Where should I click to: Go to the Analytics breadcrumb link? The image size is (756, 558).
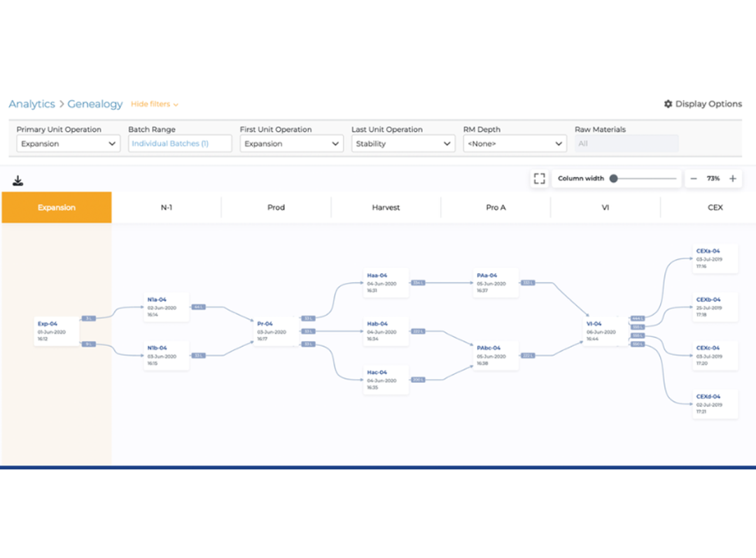[x=31, y=104]
